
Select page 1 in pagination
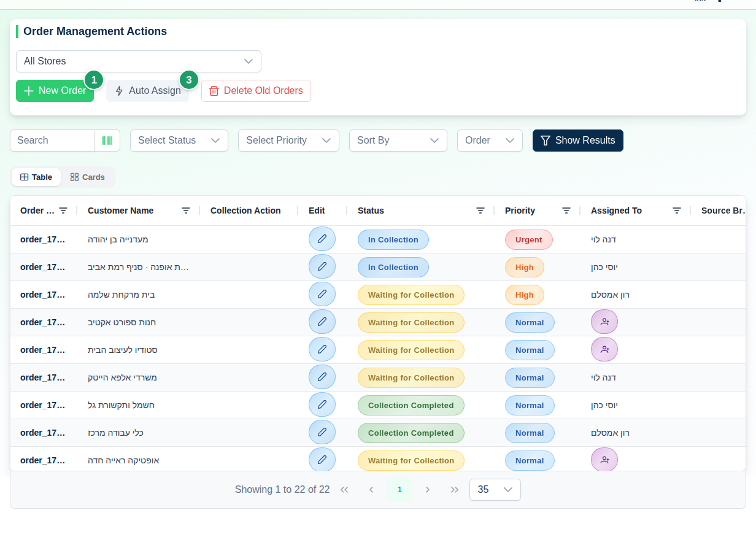click(x=399, y=490)
